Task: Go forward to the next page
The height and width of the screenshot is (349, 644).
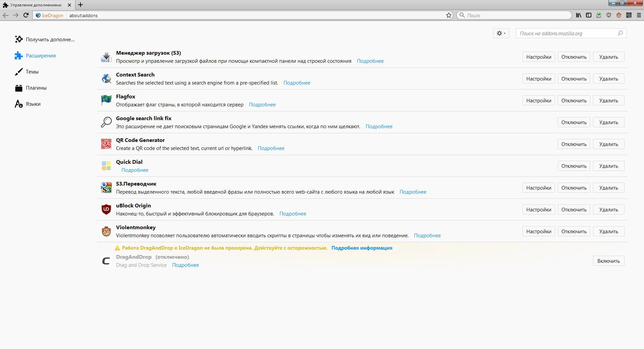Action: click(16, 15)
